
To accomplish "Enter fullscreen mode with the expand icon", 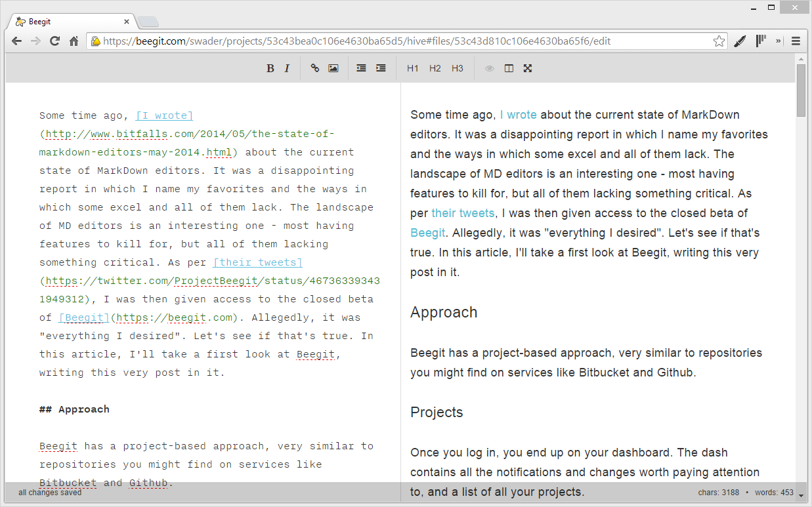I will click(528, 68).
